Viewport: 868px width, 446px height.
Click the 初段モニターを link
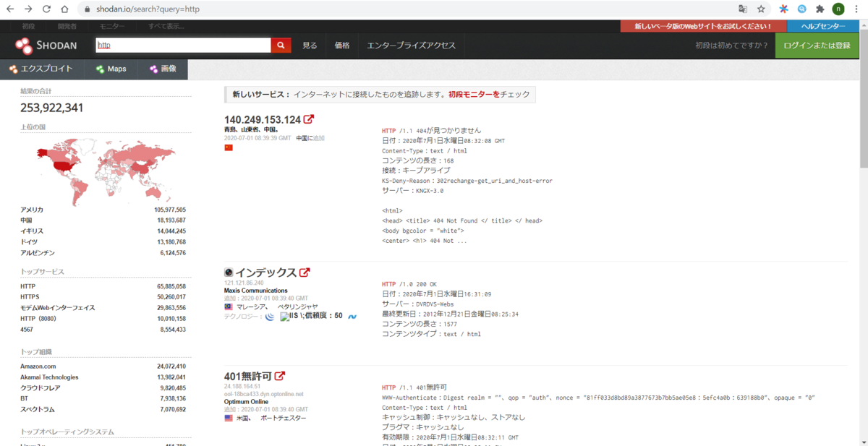click(x=474, y=94)
